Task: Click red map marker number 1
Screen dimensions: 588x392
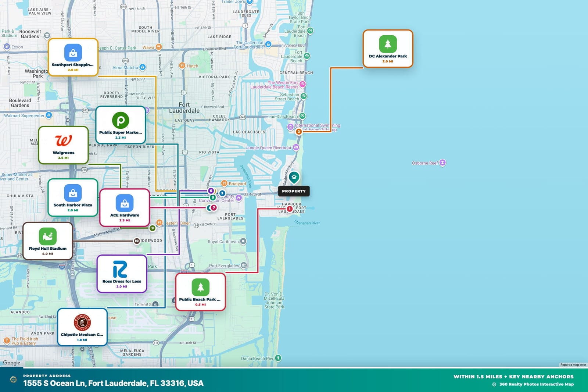Action: 290,209
